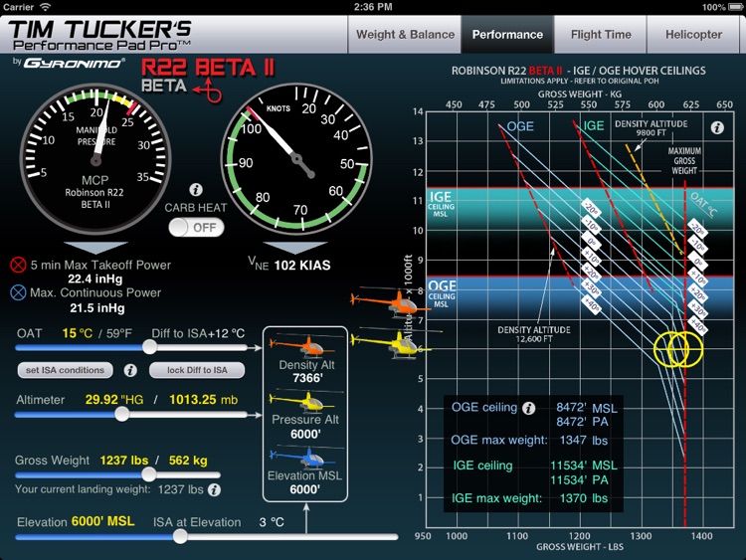
Task: Tap the info icon in hover chart corner
Action: (717, 127)
